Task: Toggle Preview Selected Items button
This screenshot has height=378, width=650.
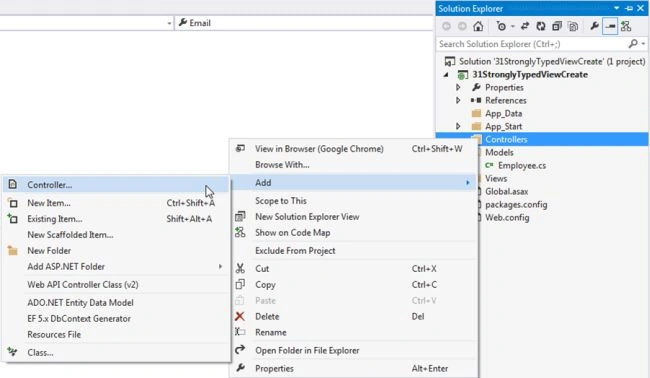Action: (x=610, y=27)
